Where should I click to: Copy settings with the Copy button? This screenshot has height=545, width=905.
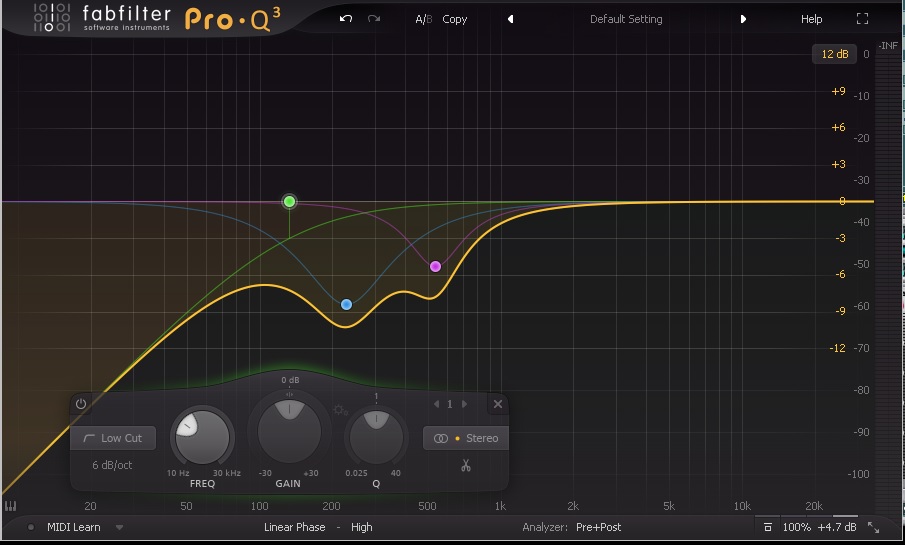click(x=455, y=19)
